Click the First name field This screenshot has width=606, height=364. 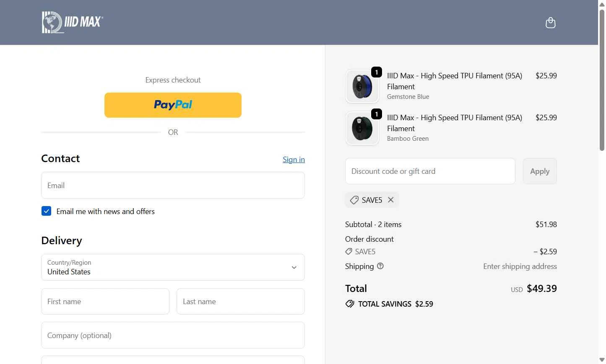click(x=105, y=301)
